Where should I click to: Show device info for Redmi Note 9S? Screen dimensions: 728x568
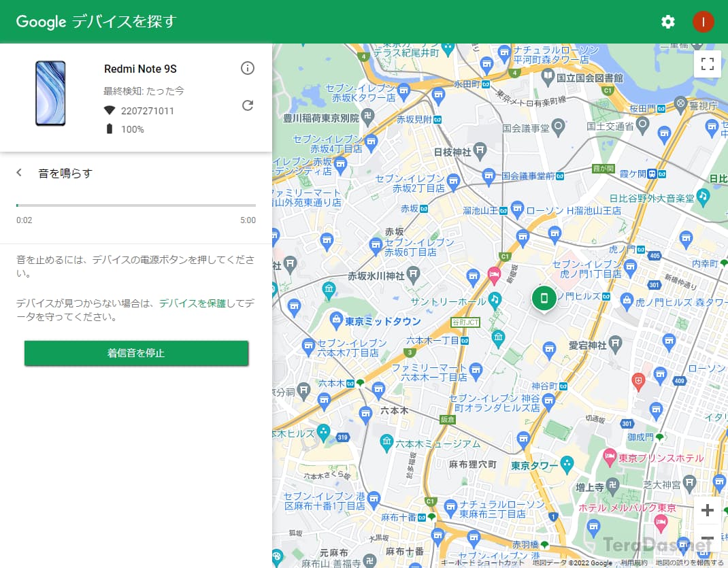click(x=248, y=68)
